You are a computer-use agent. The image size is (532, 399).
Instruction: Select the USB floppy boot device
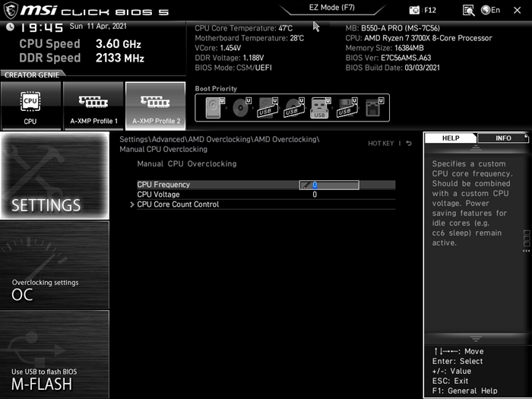tap(347, 108)
